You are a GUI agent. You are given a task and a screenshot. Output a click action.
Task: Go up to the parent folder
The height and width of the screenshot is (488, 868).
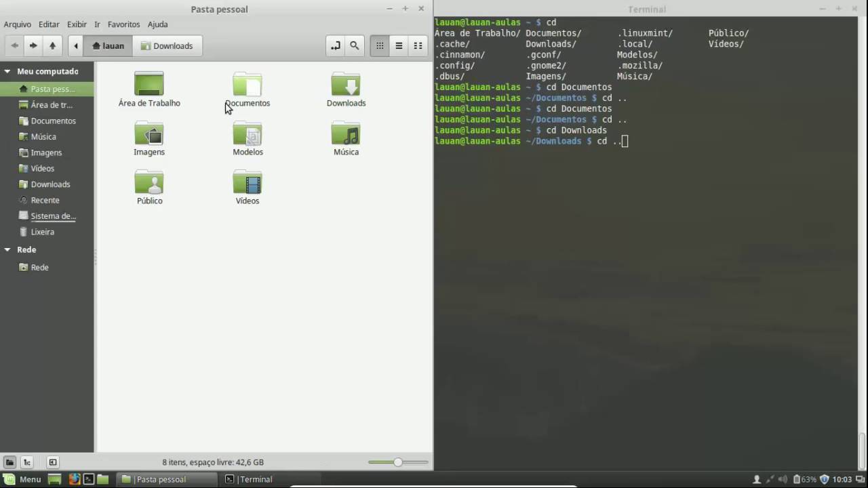(52, 46)
